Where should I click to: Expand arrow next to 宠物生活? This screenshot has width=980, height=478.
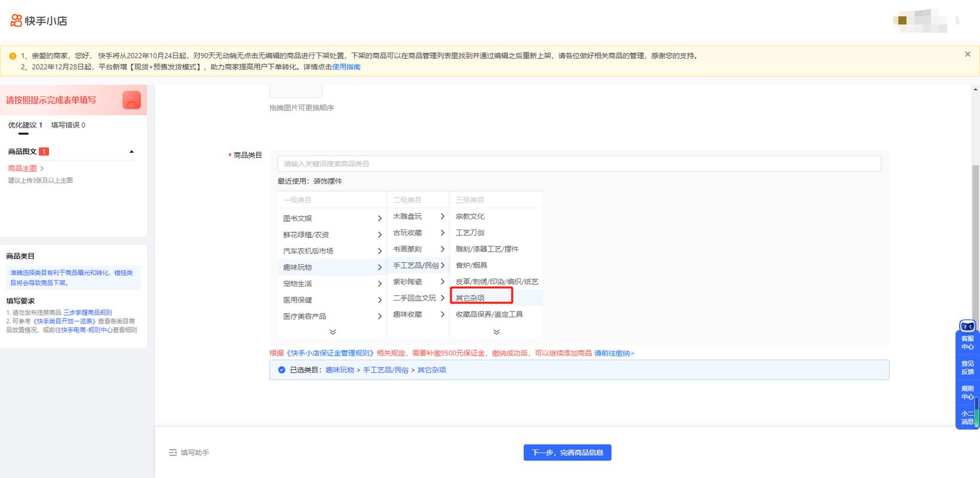pyautogui.click(x=380, y=284)
